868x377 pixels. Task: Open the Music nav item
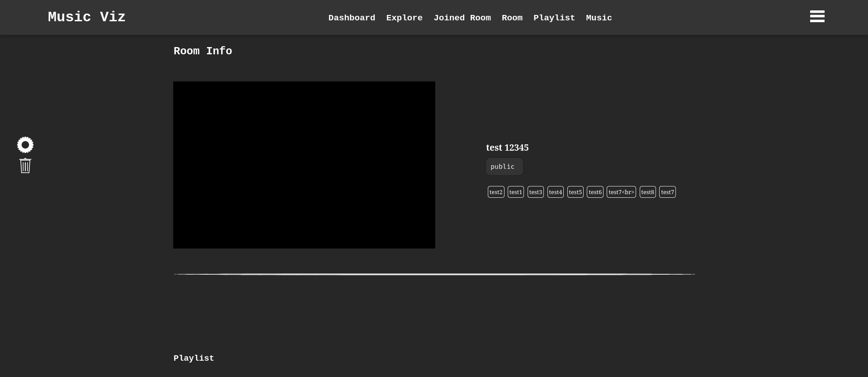pyautogui.click(x=599, y=18)
